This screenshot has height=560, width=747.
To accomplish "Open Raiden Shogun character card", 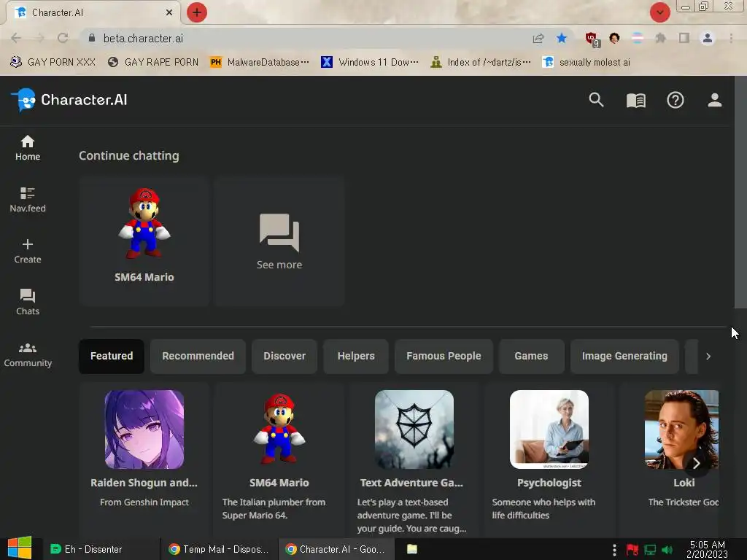I will click(144, 459).
